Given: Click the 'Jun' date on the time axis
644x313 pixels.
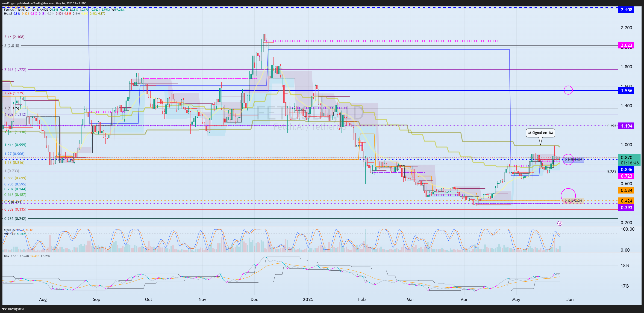Looking at the screenshot, I should pos(570,299).
